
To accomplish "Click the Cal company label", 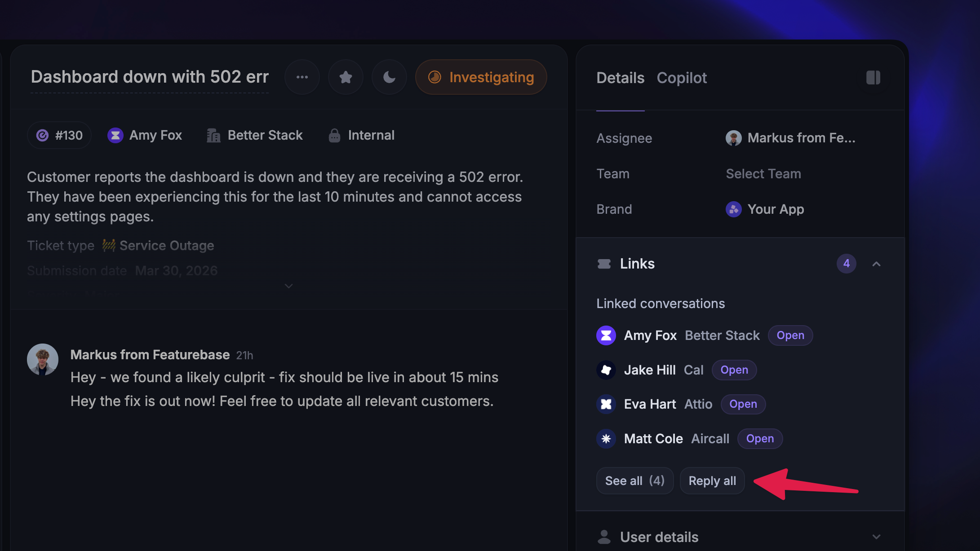I will (x=694, y=370).
